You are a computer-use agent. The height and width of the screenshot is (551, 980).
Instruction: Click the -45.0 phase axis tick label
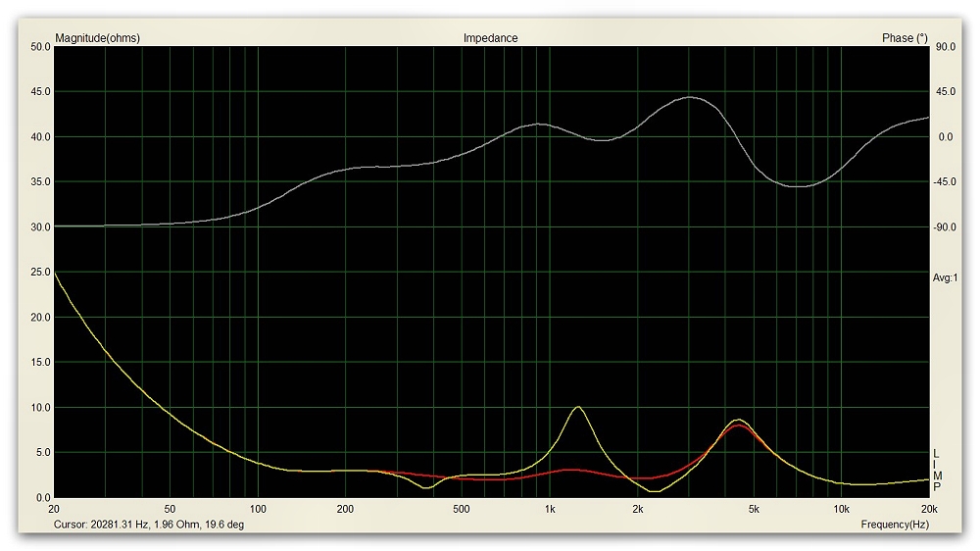tap(947, 182)
